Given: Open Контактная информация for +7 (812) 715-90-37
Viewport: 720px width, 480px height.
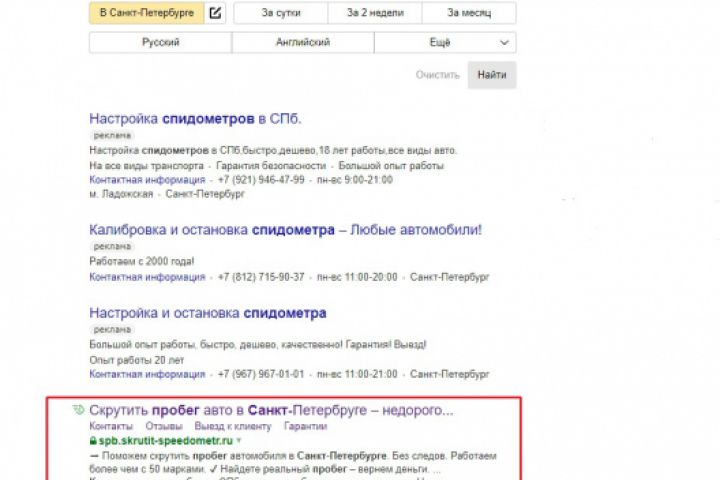Looking at the screenshot, I should click(x=147, y=277).
